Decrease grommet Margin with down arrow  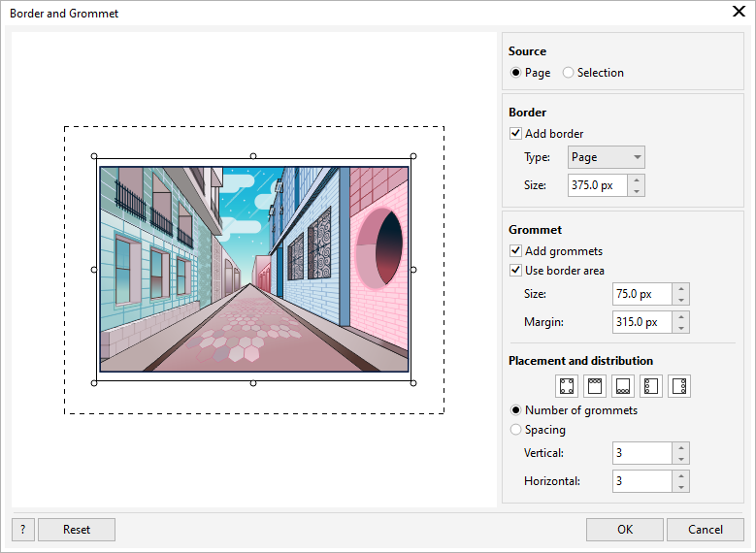(681, 328)
